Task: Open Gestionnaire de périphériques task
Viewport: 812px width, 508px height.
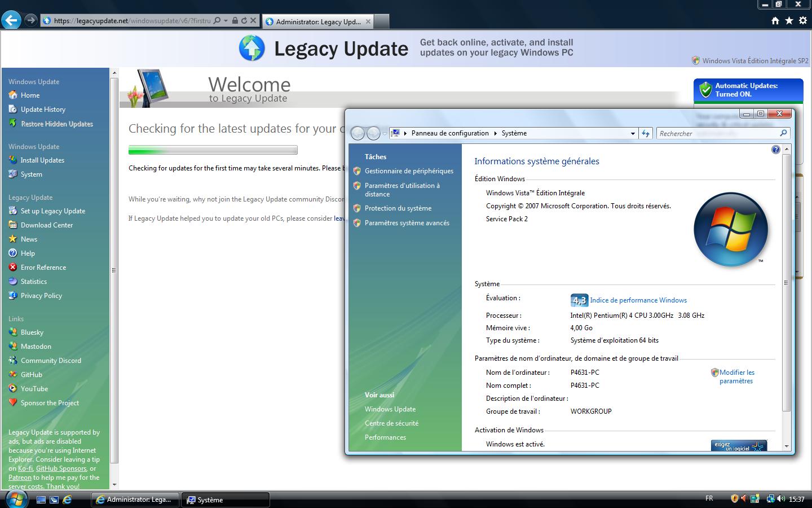Action: (409, 171)
